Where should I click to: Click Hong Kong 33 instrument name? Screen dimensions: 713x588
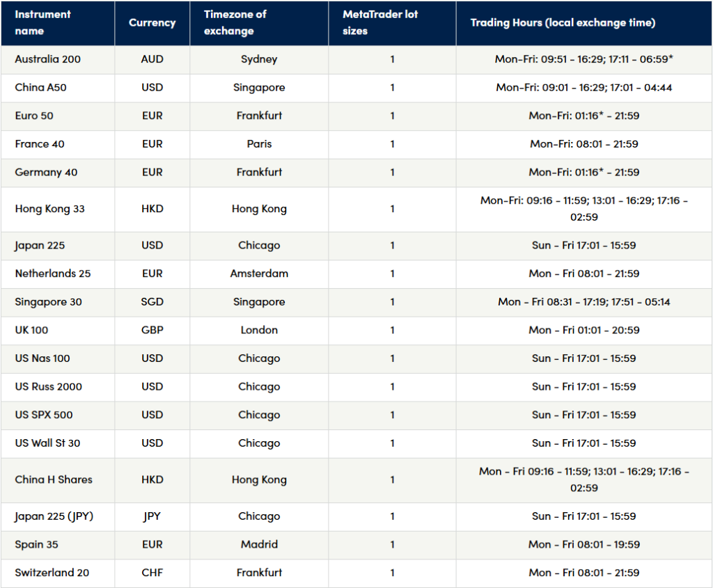(49, 209)
